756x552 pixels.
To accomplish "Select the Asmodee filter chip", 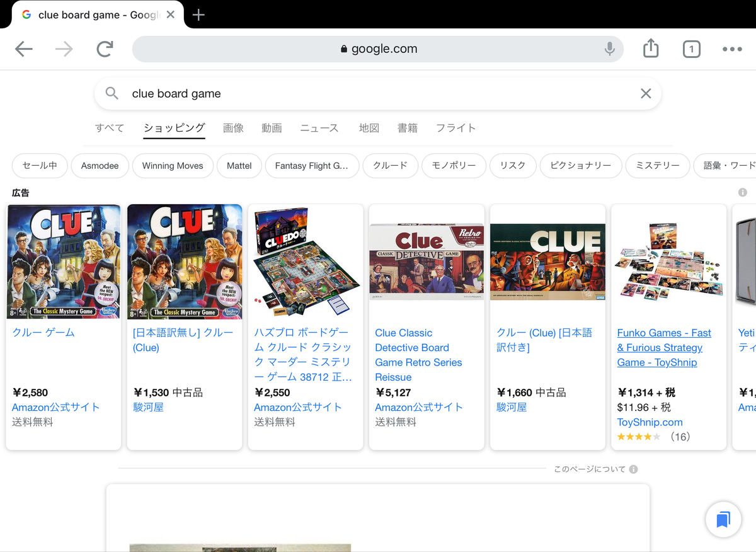I will [x=100, y=166].
